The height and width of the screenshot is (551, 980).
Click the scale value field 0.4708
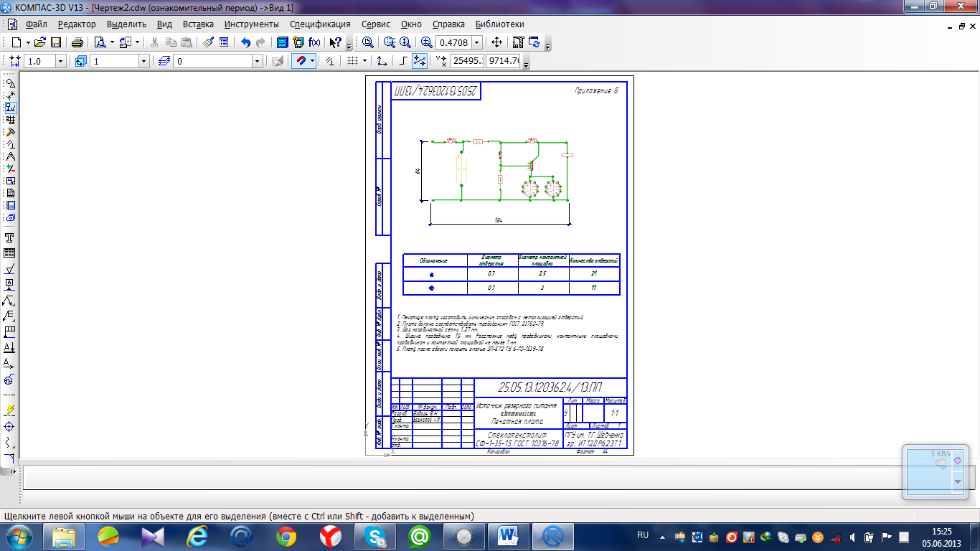(x=453, y=42)
